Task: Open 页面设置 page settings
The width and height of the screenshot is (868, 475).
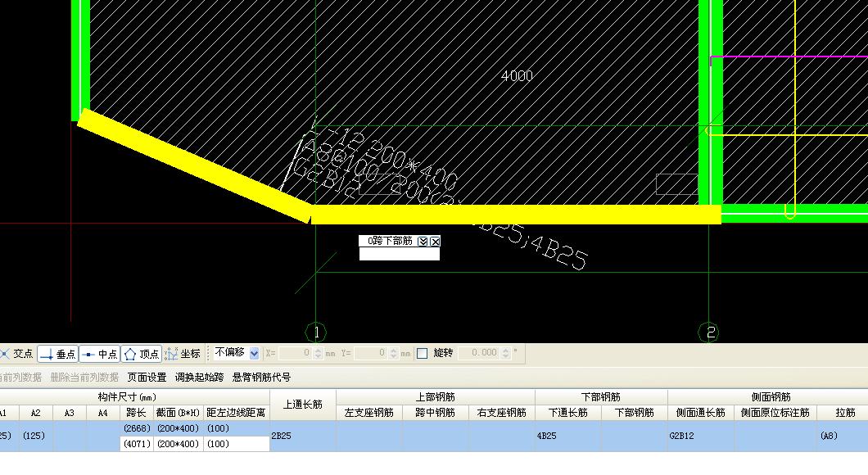Action: click(147, 377)
